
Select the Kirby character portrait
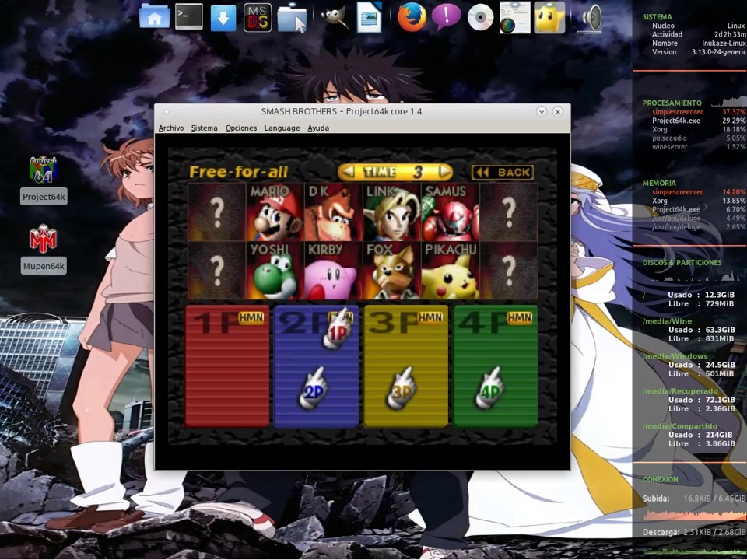pyautogui.click(x=333, y=271)
